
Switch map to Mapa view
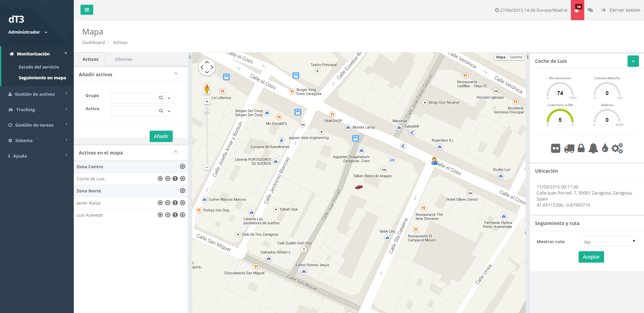pyautogui.click(x=501, y=57)
